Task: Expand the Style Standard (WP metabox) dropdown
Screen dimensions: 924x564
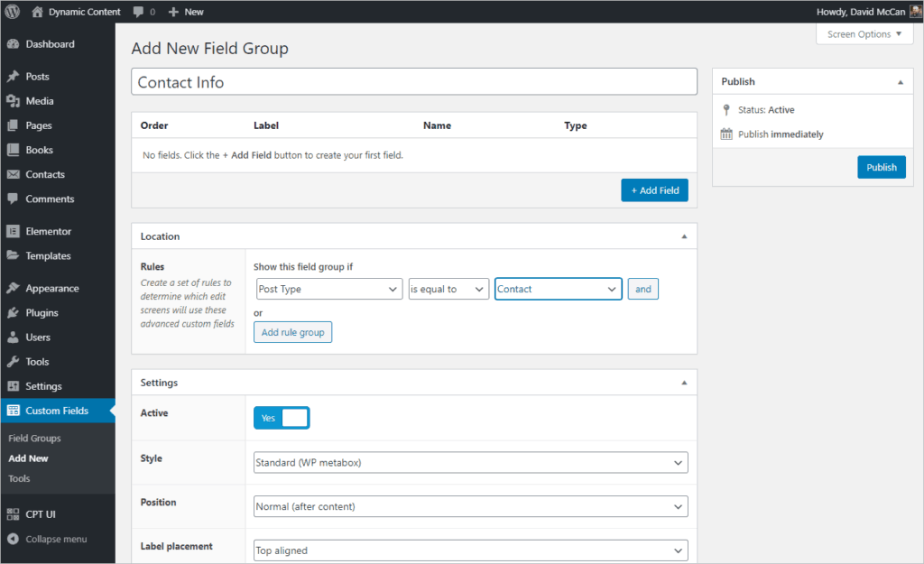Action: pyautogui.click(x=470, y=463)
